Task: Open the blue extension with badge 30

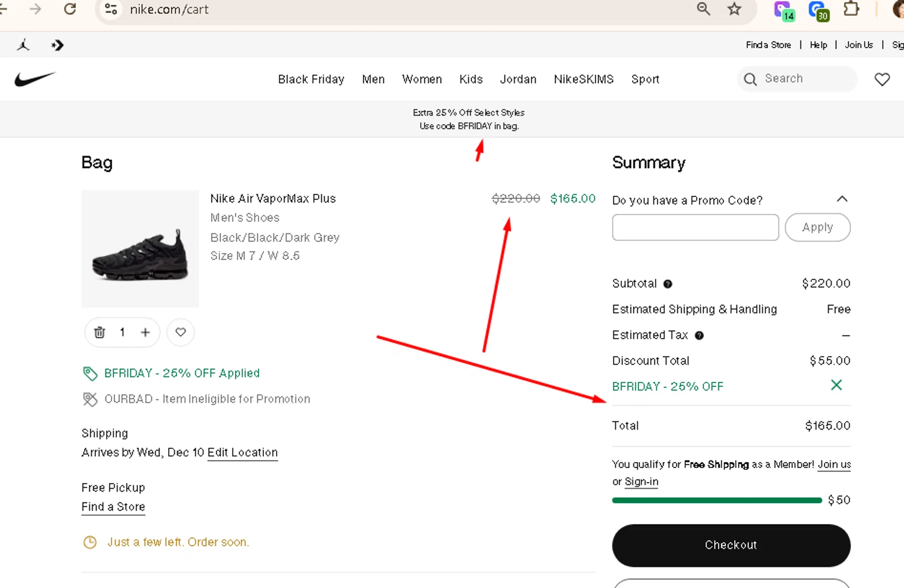Action: tap(819, 10)
